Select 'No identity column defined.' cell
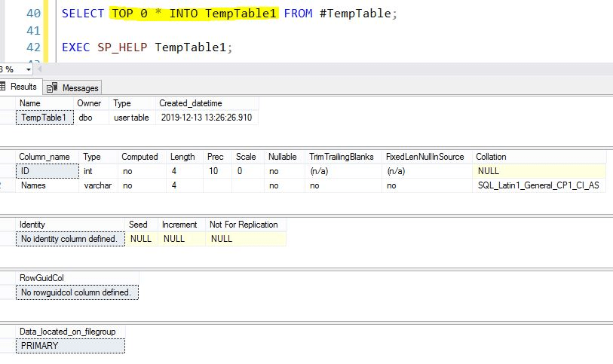613x364 pixels. coord(70,239)
